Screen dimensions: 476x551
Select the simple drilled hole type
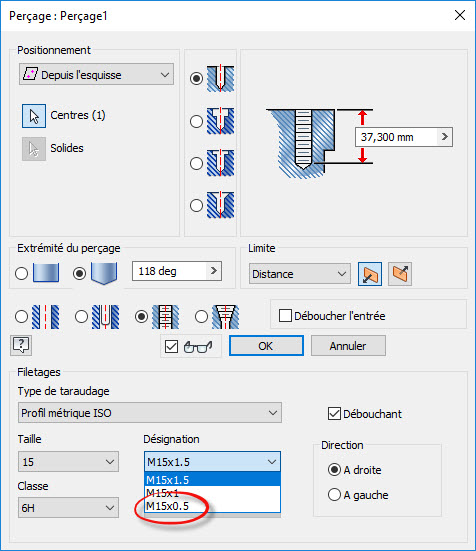point(196,78)
